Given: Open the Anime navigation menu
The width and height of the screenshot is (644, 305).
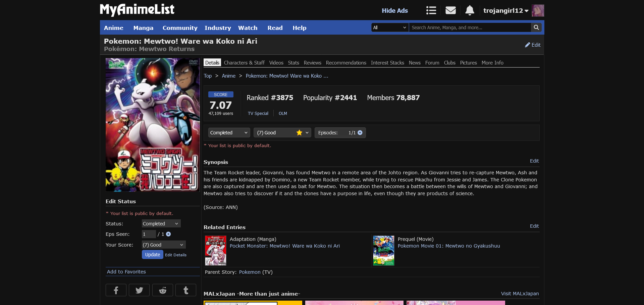Looking at the screenshot, I should tap(114, 28).
